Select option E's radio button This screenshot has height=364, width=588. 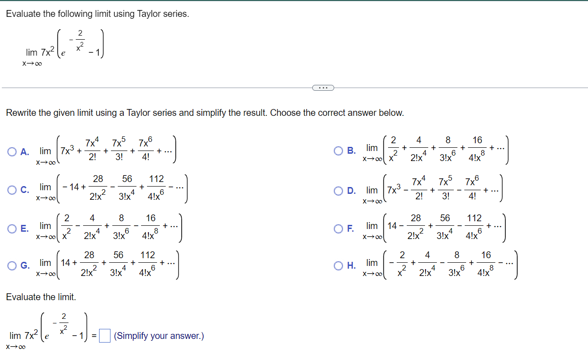pos(12,229)
